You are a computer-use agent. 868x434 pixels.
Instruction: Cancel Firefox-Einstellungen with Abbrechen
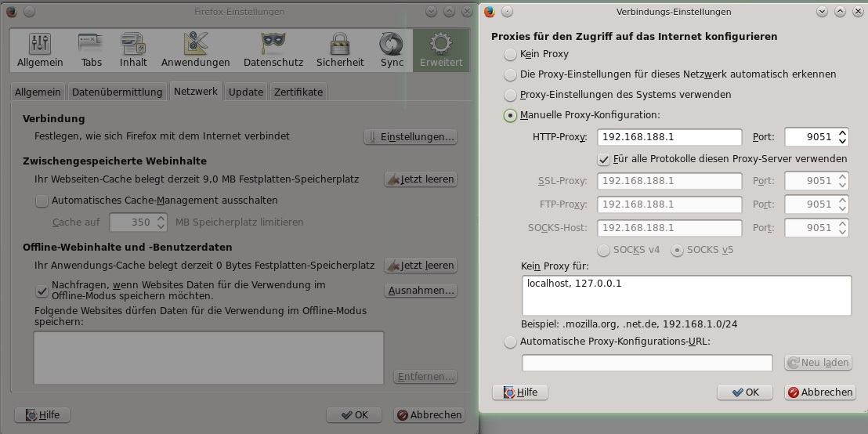[x=429, y=414]
